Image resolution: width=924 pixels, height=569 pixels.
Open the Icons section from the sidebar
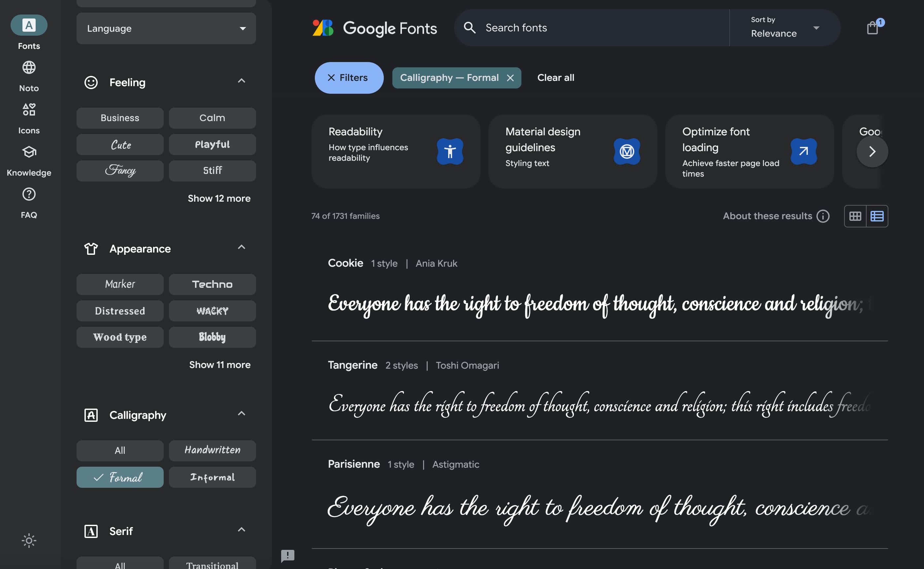[x=29, y=117]
